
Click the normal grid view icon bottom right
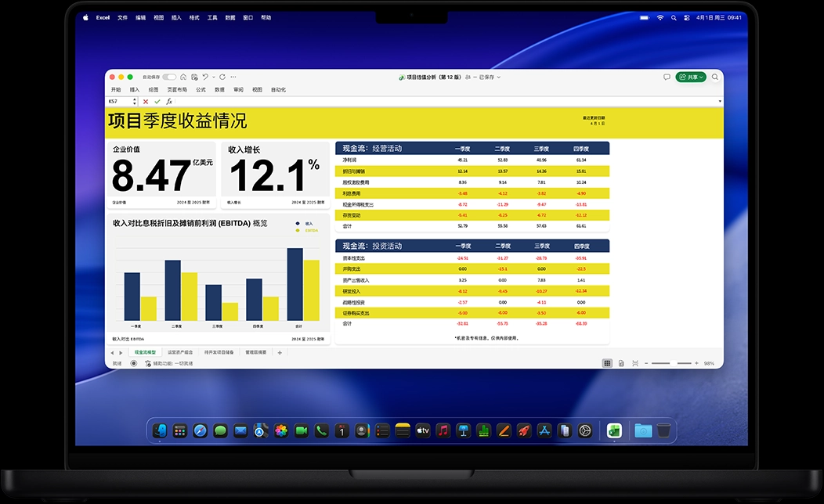click(607, 363)
